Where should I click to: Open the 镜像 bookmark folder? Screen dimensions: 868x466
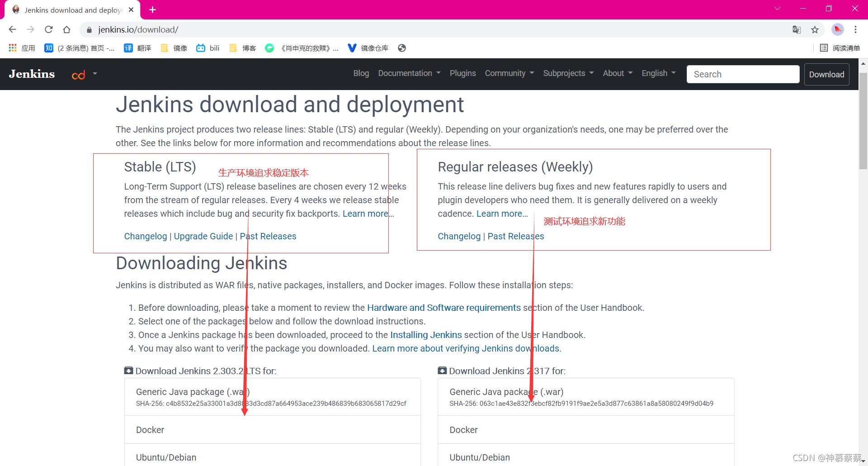tap(174, 48)
